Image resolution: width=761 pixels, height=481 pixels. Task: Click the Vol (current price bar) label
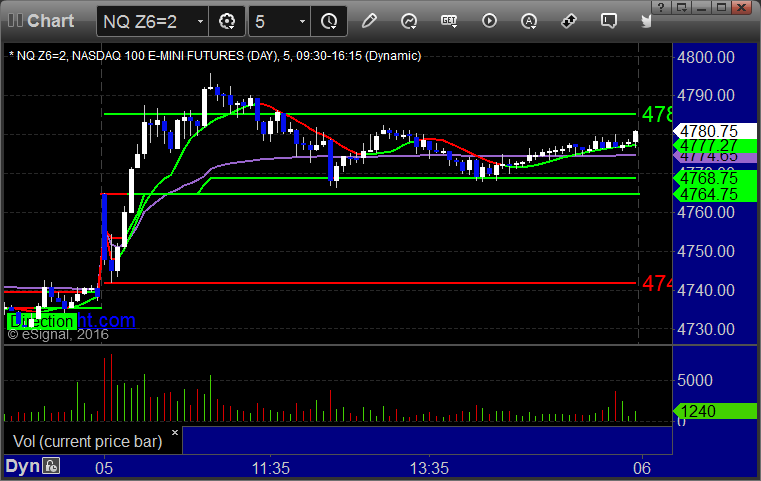87,441
